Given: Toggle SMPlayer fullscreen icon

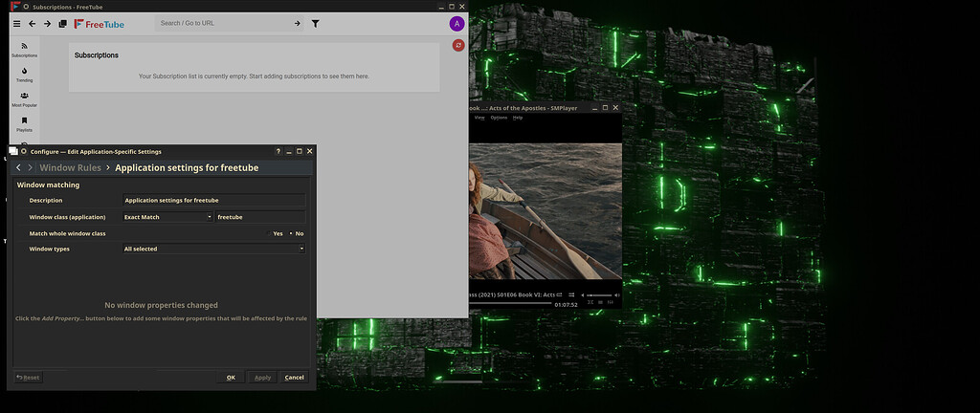Looking at the screenshot, I should (590, 302).
